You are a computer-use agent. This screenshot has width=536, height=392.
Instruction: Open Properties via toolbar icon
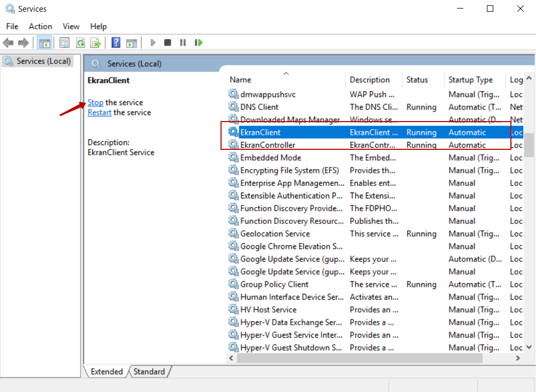click(65, 43)
